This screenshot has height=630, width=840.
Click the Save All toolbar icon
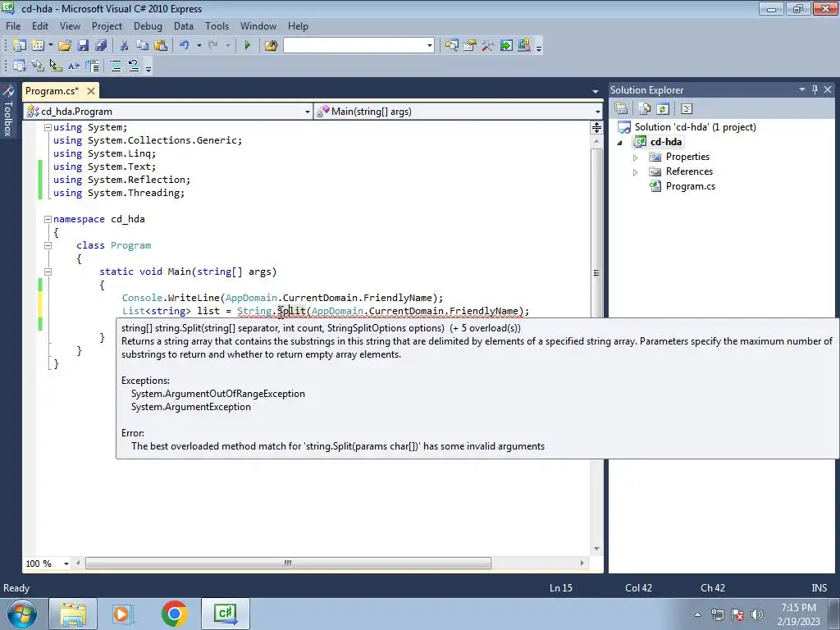tap(101, 46)
